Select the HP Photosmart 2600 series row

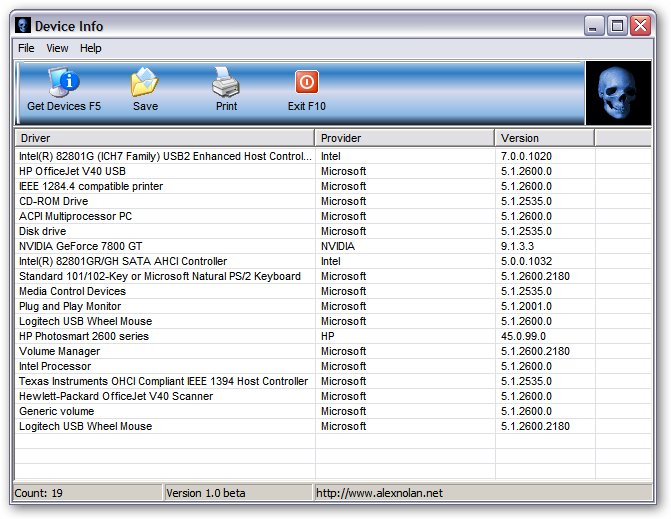click(x=333, y=336)
